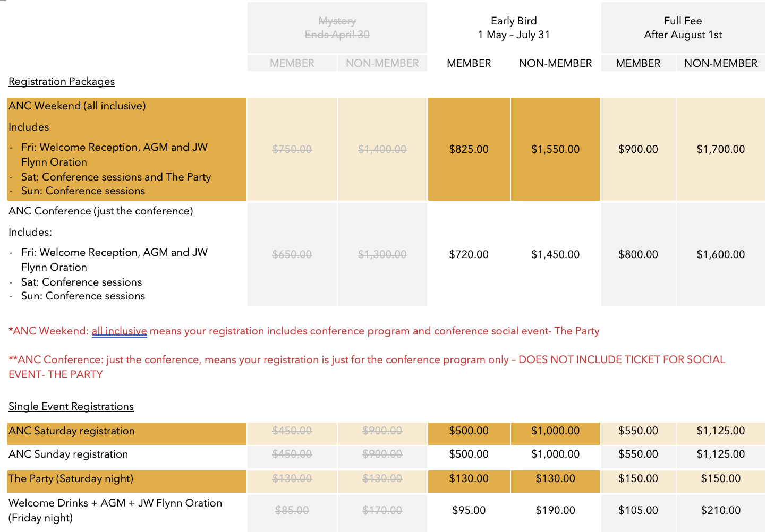Select the ANC Conference full fee $1,600.00 cell
Viewport: 766px width, 532px height.
[720, 255]
